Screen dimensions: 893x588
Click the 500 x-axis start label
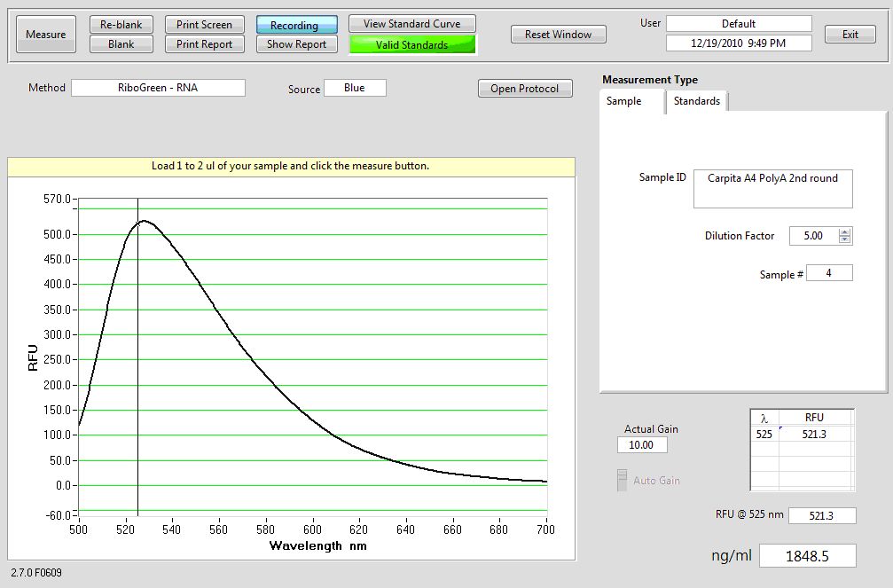point(79,529)
